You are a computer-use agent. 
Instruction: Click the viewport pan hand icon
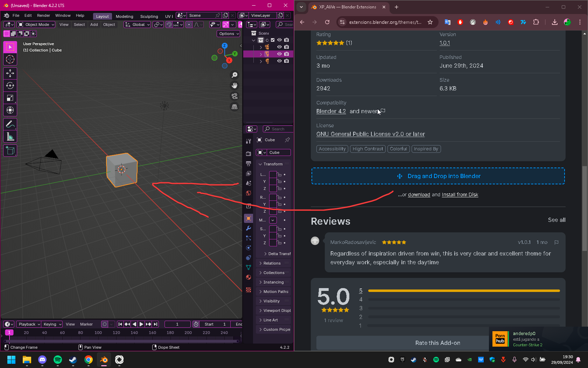[x=234, y=86]
